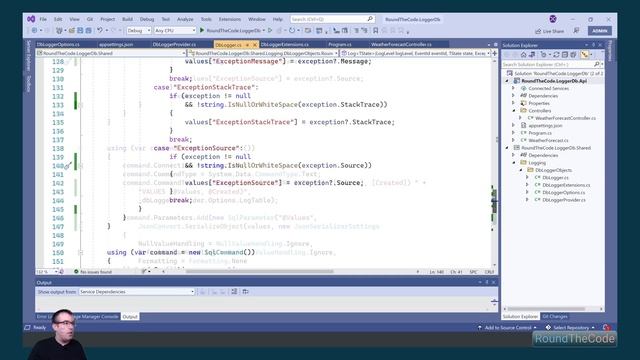Click Switch Views icon in Solution Explorer
Image resolution: width=640 pixels, height=360 pixels.
(532, 55)
